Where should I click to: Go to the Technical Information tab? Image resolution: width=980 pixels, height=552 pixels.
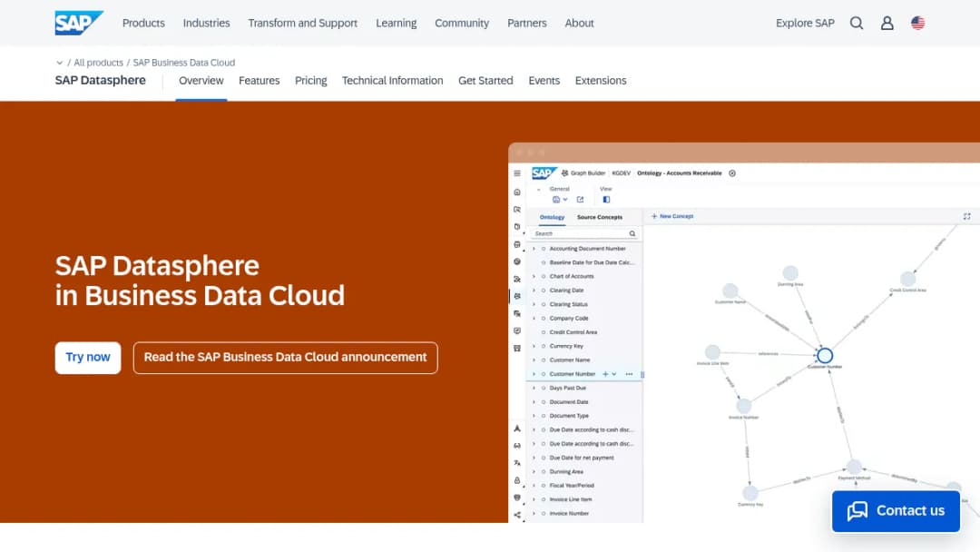(x=393, y=81)
